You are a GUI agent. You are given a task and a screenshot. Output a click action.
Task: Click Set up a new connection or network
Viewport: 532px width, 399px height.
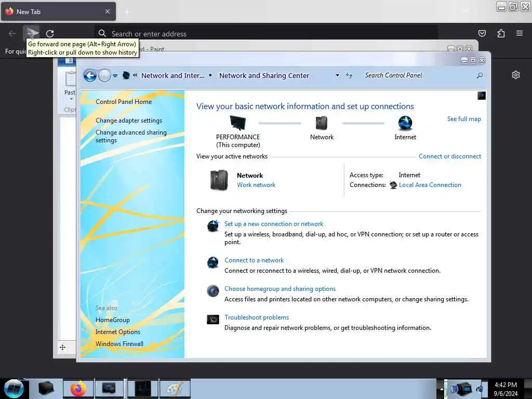pyautogui.click(x=273, y=224)
